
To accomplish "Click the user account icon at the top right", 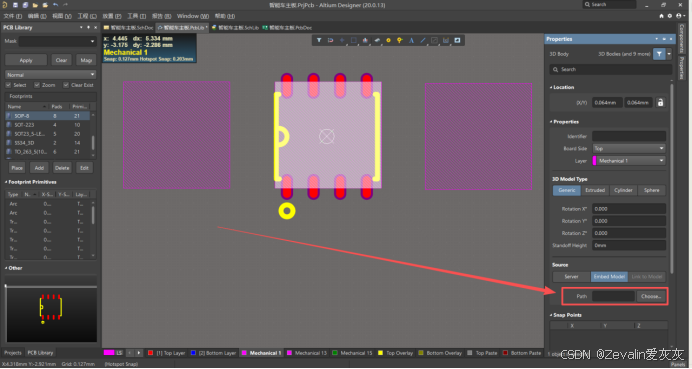I will (679, 16).
